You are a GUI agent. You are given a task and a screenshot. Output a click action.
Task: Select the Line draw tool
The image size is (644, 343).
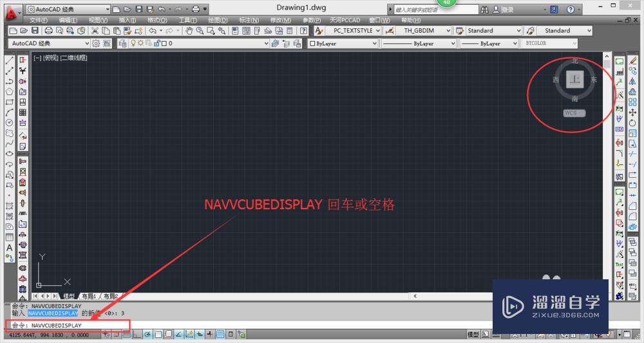click(10, 60)
